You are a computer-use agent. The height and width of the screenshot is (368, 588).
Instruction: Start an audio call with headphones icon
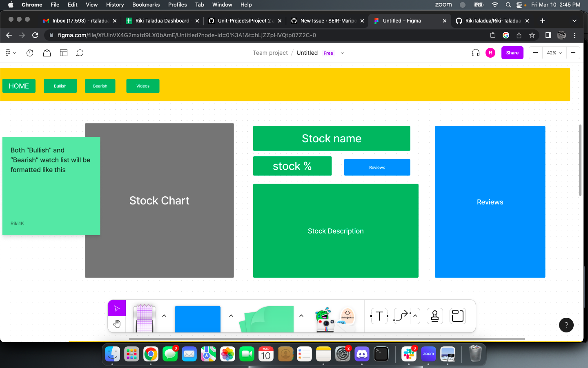pyautogui.click(x=475, y=53)
